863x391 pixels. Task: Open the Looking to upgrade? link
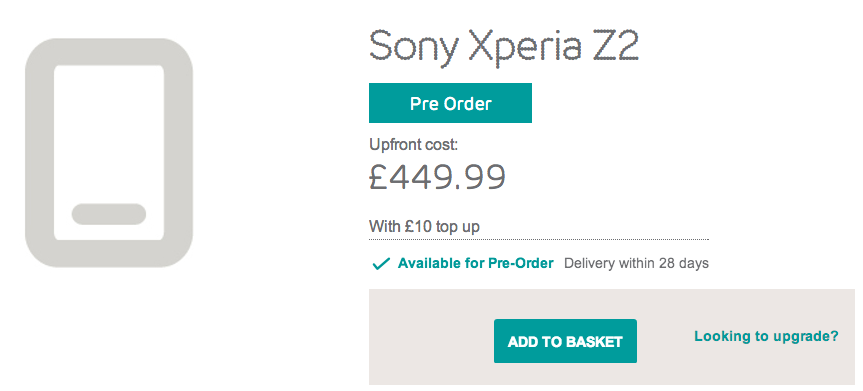click(766, 336)
